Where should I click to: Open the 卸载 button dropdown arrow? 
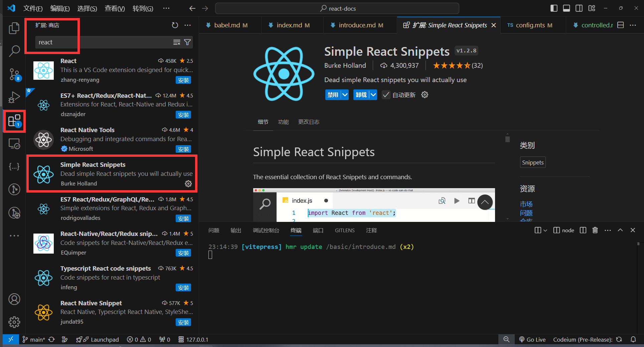coord(373,95)
